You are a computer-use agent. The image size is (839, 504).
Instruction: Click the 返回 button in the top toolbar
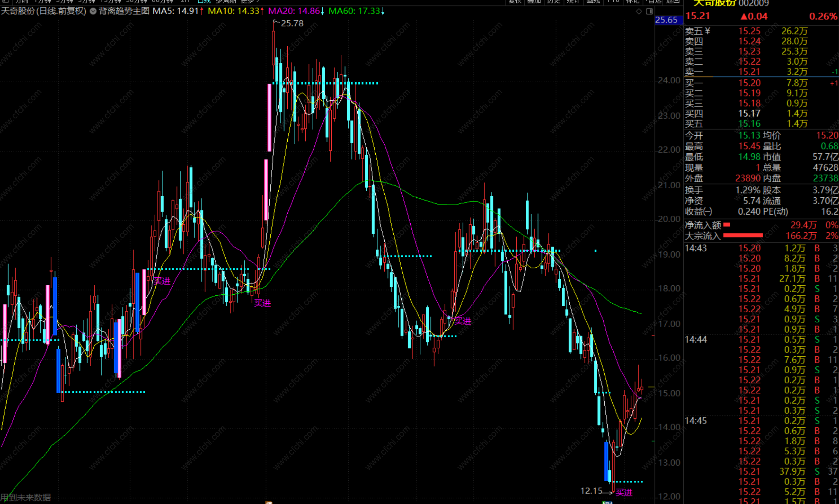click(673, 2)
